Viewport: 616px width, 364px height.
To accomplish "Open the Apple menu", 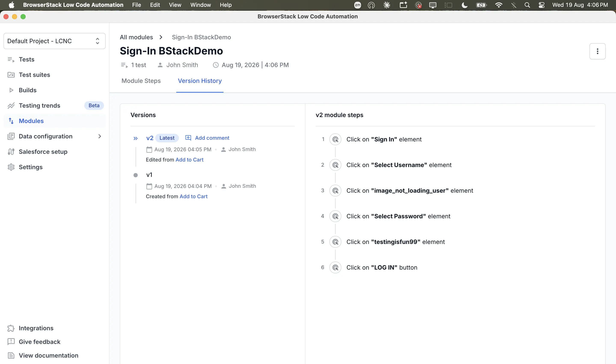I will pos(11,5).
